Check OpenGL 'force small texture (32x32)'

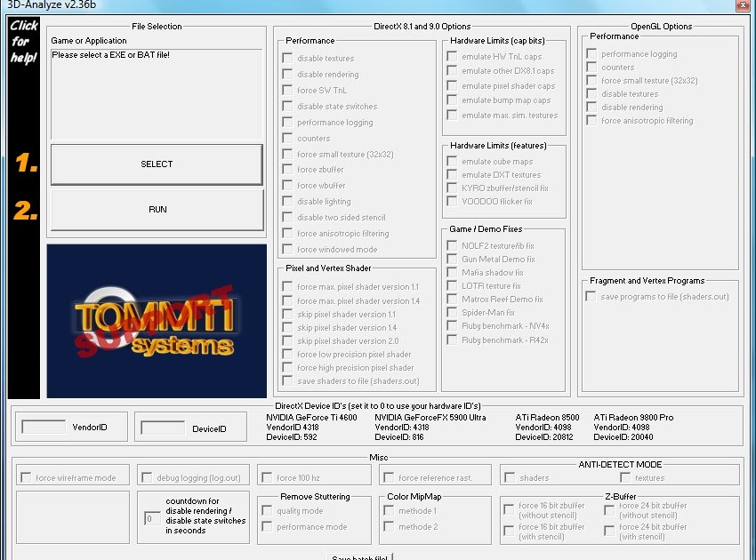point(591,80)
